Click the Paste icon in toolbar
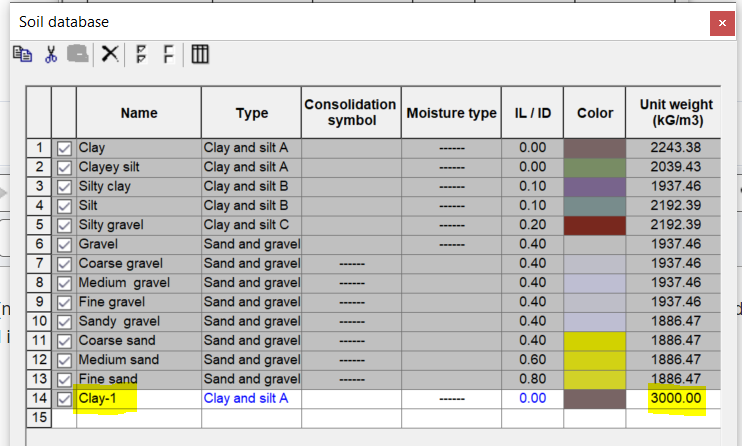 (78, 54)
